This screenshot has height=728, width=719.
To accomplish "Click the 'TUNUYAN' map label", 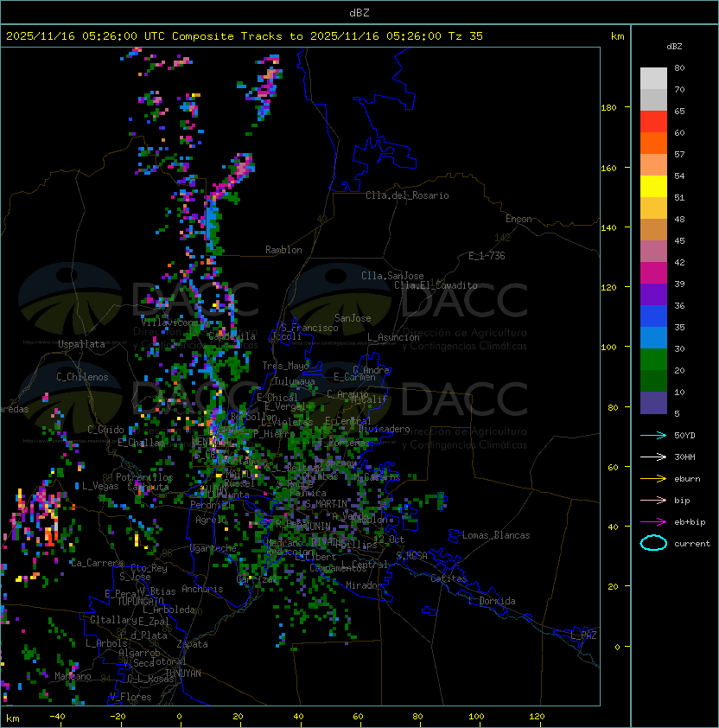I will [183, 674].
